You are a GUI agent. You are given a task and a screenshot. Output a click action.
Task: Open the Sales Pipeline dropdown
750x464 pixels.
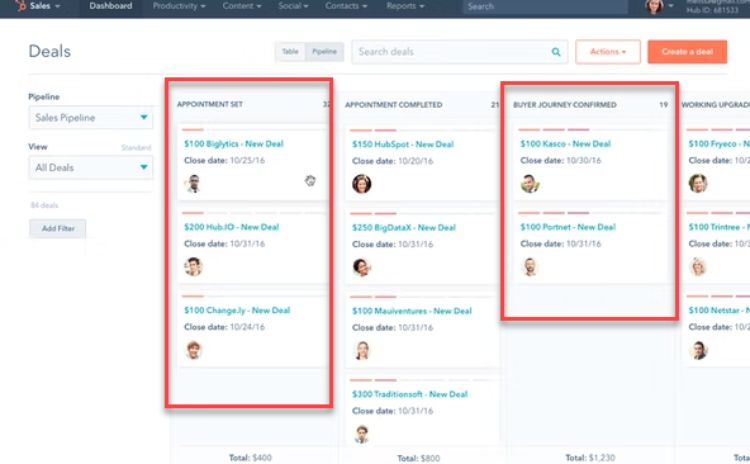click(91, 118)
